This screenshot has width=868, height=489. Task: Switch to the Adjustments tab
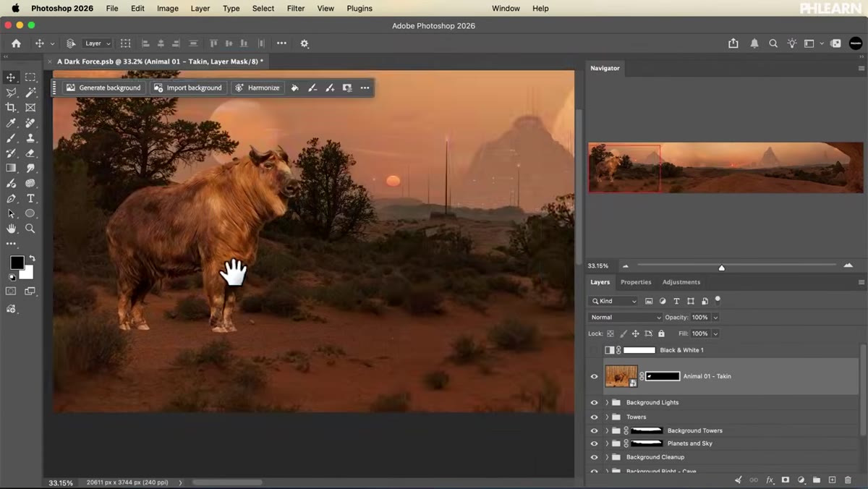681,282
